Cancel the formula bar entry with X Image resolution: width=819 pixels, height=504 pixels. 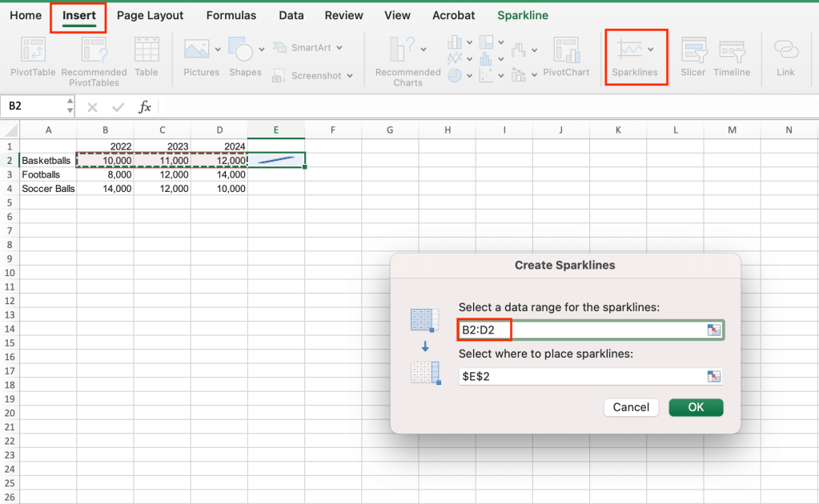click(92, 107)
